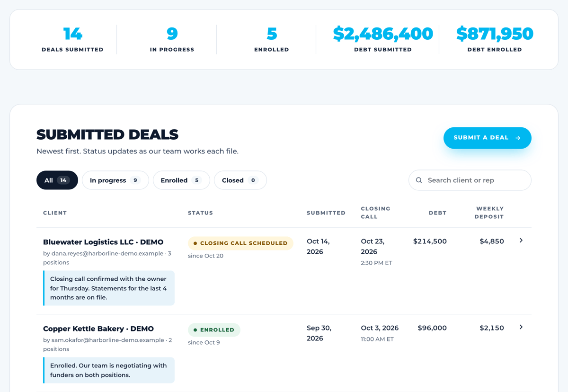Screen dimensions: 568x392
Task: Switch to the In progress filter
Action: (x=115, y=180)
